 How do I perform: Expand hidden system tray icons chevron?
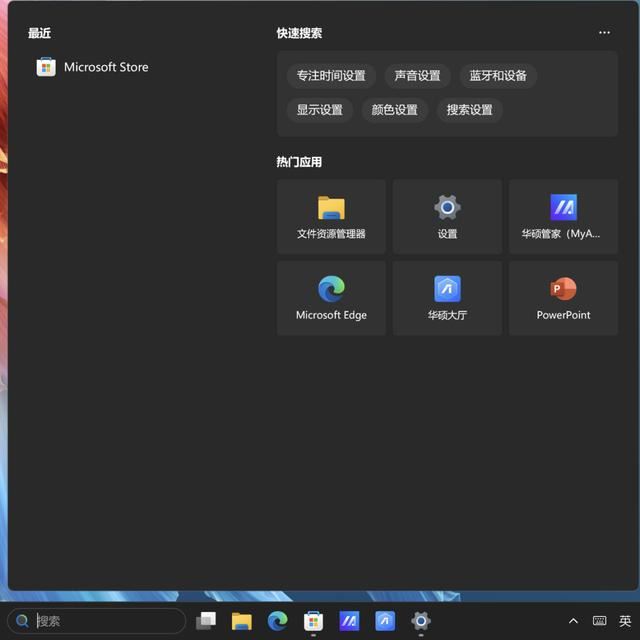[x=573, y=621]
